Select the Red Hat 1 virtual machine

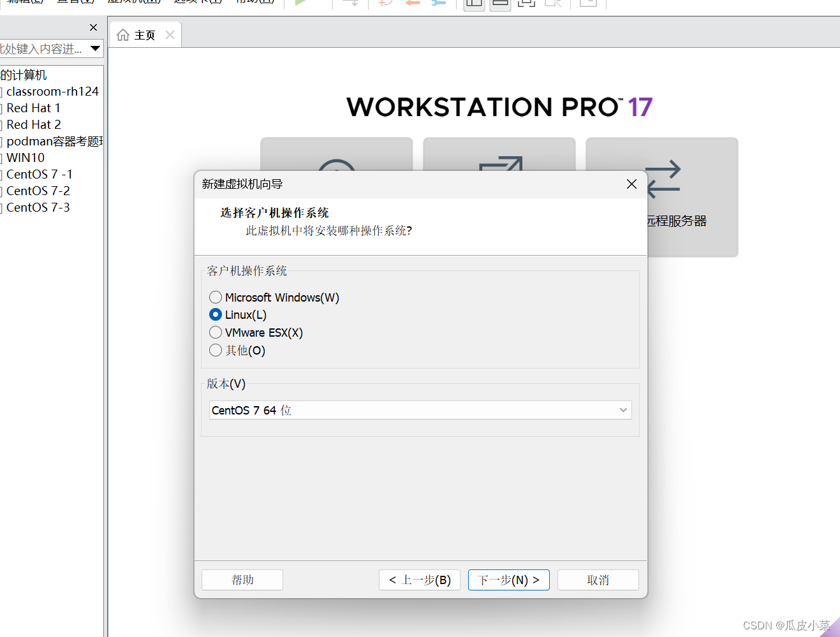click(33, 108)
